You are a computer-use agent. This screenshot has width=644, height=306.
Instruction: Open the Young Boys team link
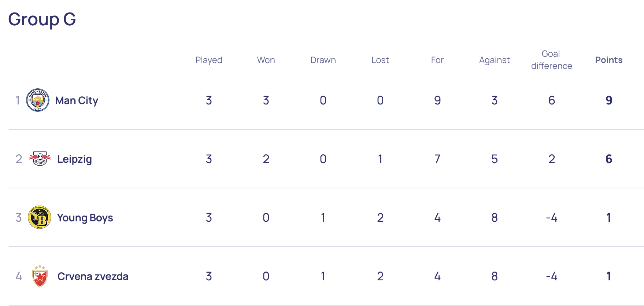(85, 218)
